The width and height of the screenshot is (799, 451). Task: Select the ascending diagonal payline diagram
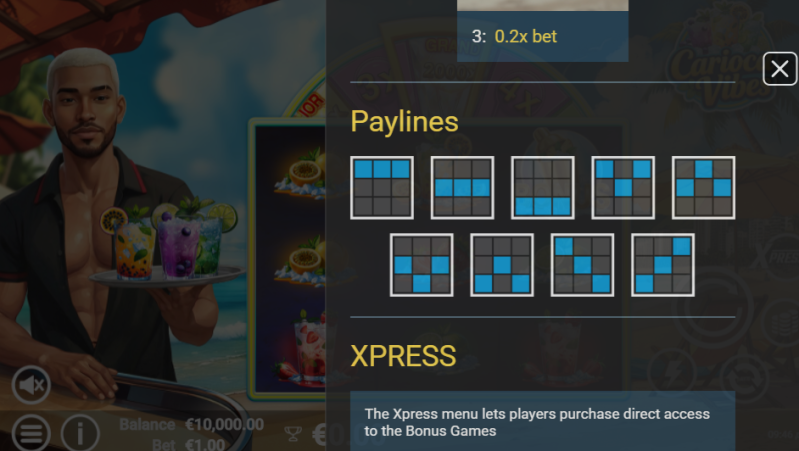pyautogui.click(x=663, y=265)
